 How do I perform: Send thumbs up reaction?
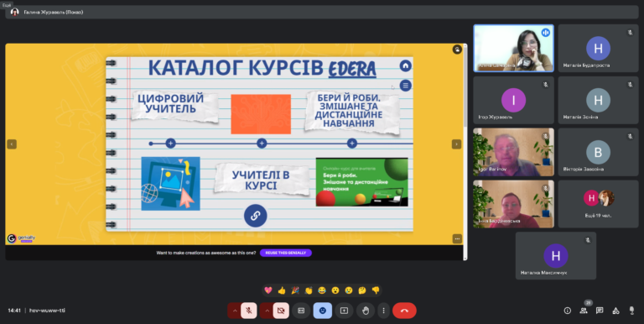pos(282,290)
